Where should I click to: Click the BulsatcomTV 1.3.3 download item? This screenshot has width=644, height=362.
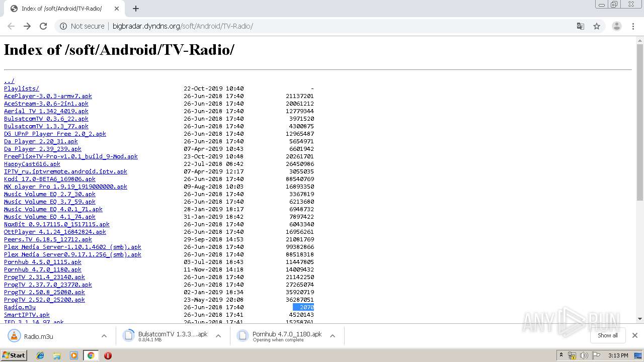(x=173, y=336)
